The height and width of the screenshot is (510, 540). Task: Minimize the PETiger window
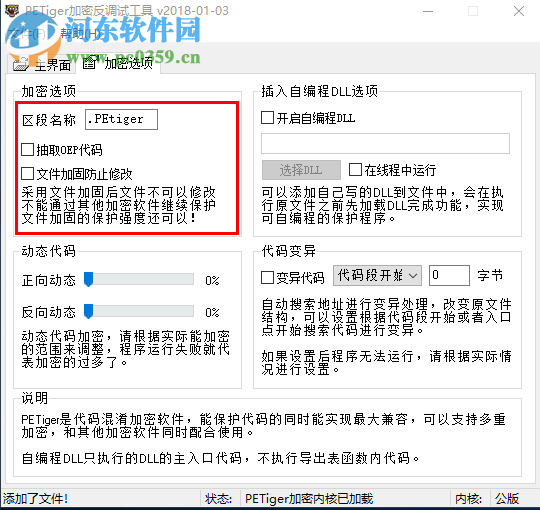pos(428,11)
